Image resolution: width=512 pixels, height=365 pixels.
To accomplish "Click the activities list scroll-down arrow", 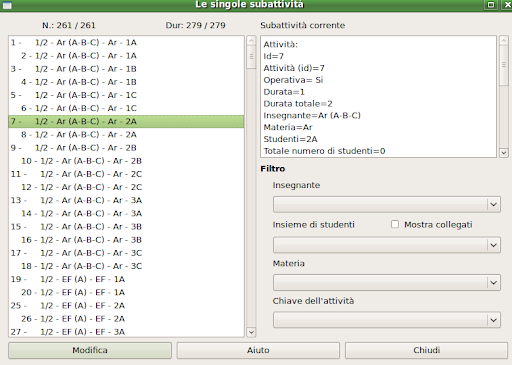I will (x=251, y=332).
